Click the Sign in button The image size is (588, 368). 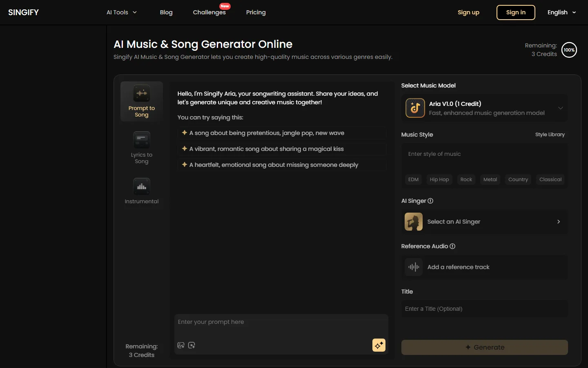pyautogui.click(x=516, y=12)
